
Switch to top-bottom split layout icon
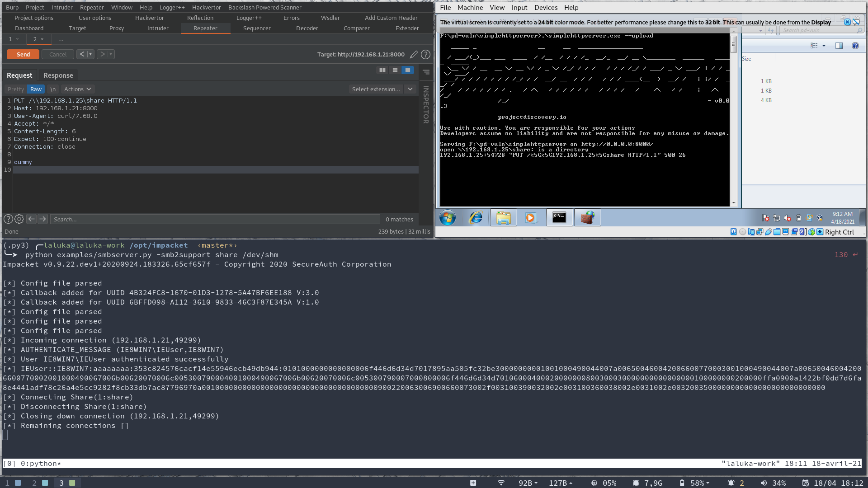395,70
